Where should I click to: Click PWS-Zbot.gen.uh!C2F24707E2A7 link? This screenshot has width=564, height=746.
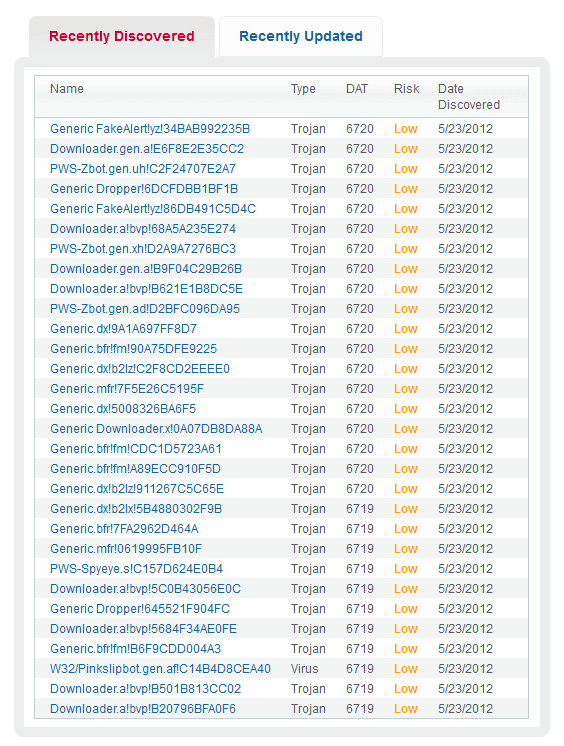tap(143, 169)
